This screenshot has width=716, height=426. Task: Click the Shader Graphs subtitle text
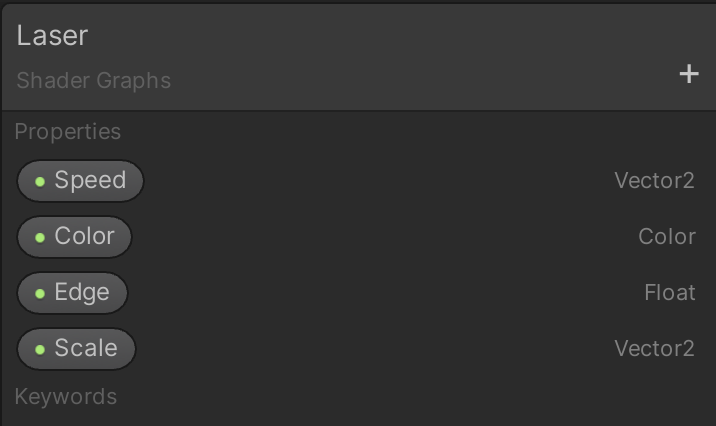pyautogui.click(x=94, y=81)
